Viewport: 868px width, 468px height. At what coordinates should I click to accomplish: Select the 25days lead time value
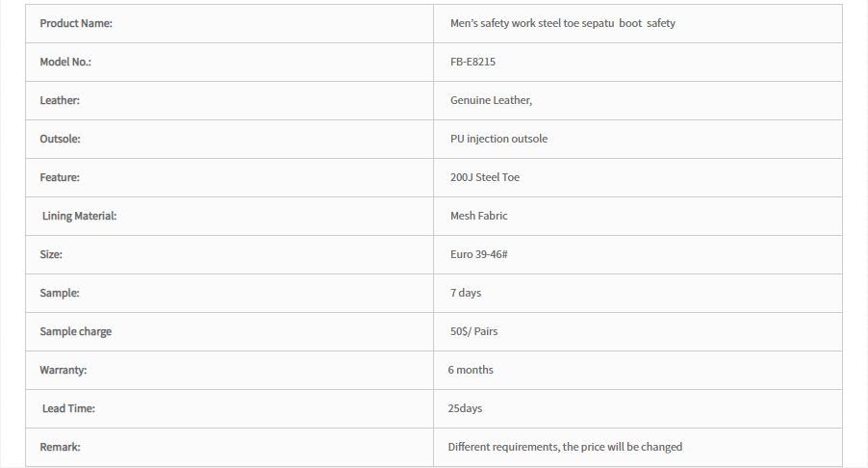(465, 408)
